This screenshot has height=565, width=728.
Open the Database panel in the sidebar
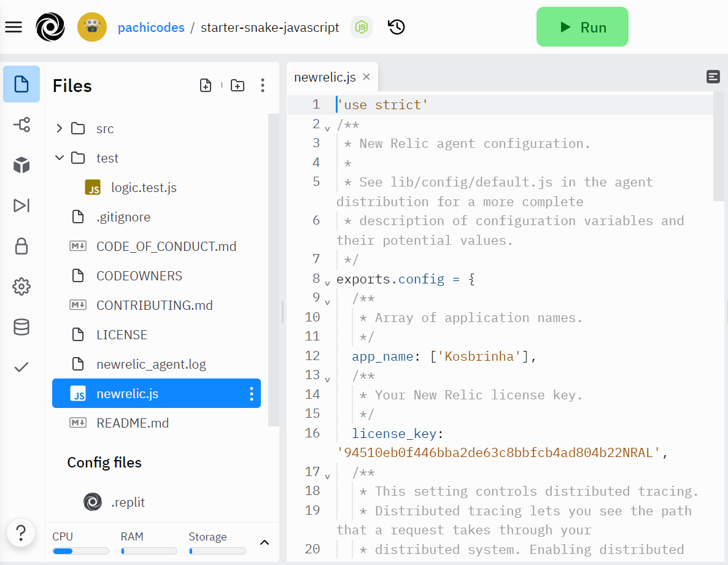[x=21, y=327]
